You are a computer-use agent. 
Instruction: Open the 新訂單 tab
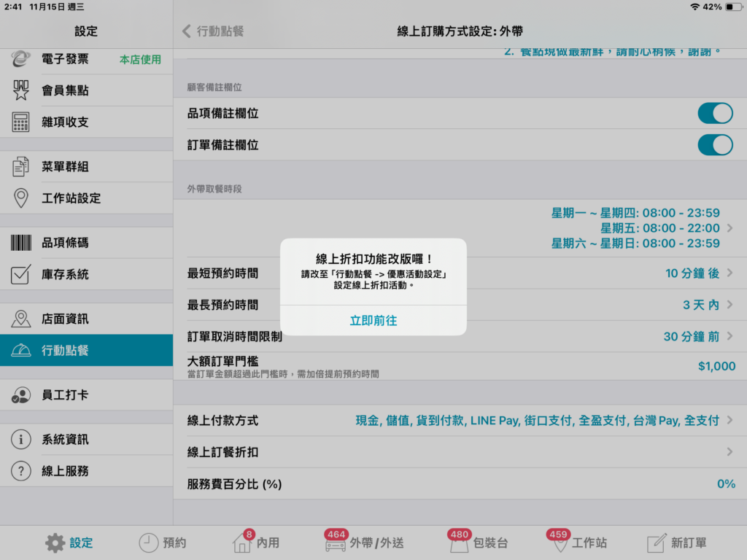point(677,542)
